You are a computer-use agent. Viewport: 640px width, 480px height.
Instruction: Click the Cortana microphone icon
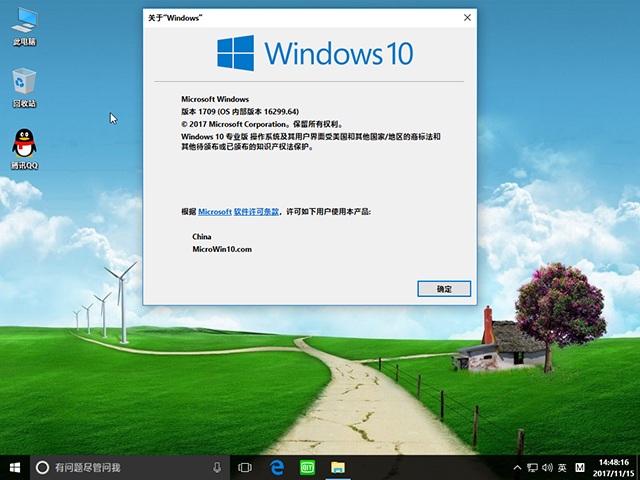click(217, 467)
